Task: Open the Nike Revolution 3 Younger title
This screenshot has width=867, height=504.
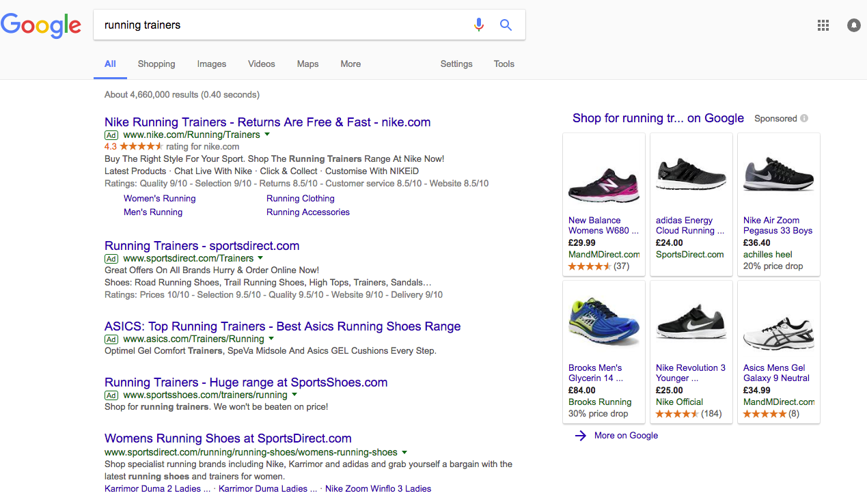Action: point(691,373)
